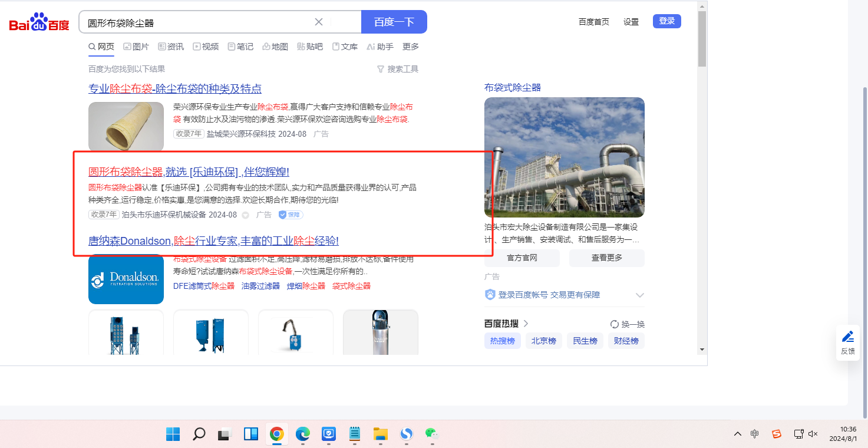Open the DFE滤筒式除尘器 sublink

click(204, 286)
